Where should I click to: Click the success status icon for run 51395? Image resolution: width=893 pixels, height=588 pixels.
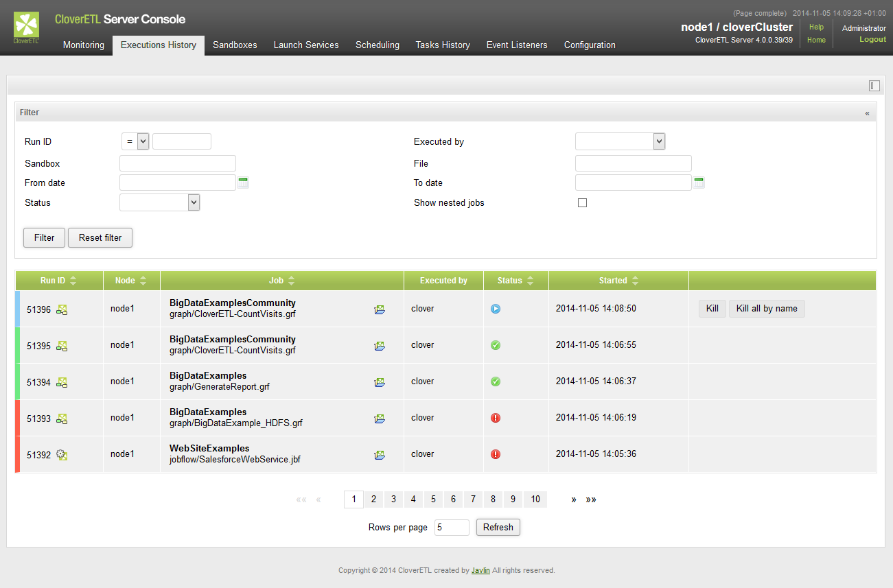496,345
